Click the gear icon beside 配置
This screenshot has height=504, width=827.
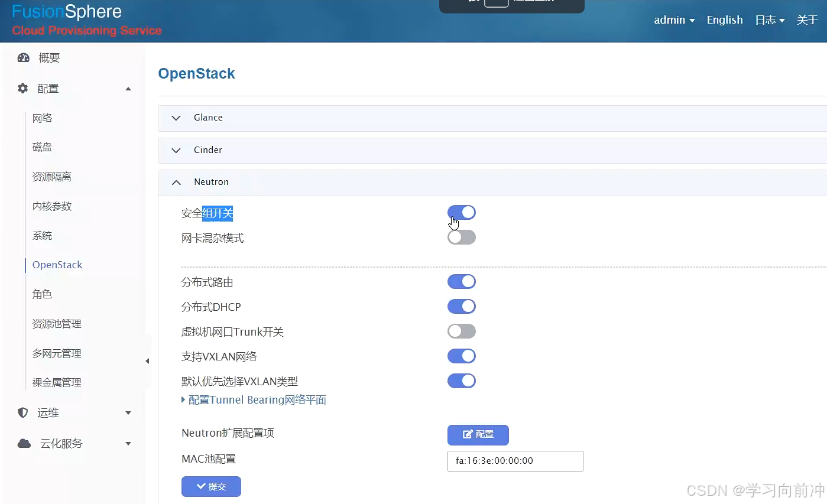[x=23, y=89]
